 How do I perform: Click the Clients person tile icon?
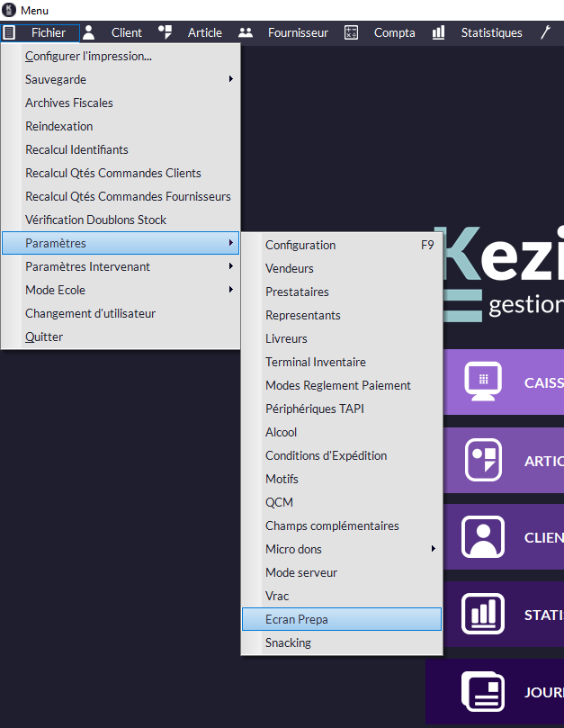point(482,537)
